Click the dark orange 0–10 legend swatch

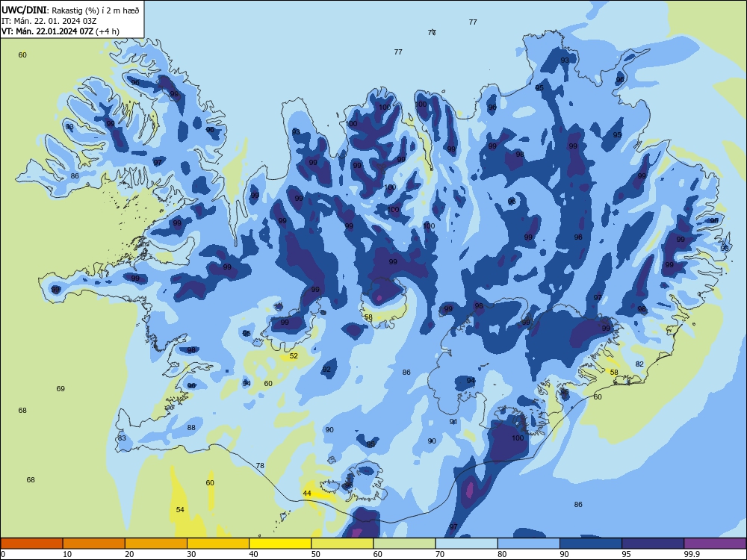pos(31,544)
